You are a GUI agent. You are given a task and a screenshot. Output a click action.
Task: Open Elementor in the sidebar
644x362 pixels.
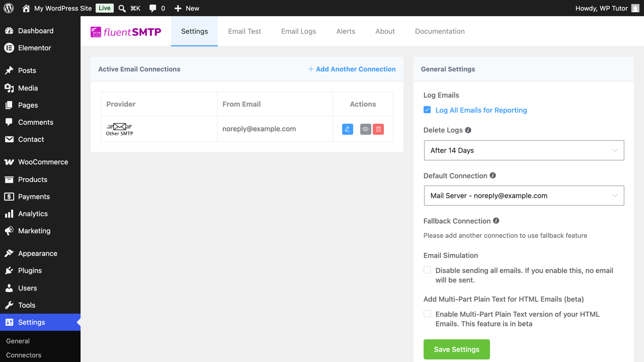[x=40, y=48]
